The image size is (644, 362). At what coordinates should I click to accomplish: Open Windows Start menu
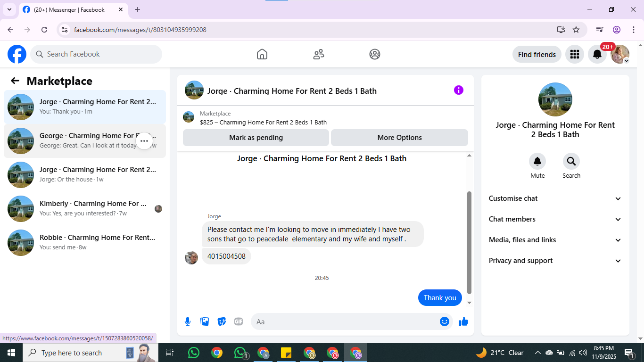click(11, 353)
